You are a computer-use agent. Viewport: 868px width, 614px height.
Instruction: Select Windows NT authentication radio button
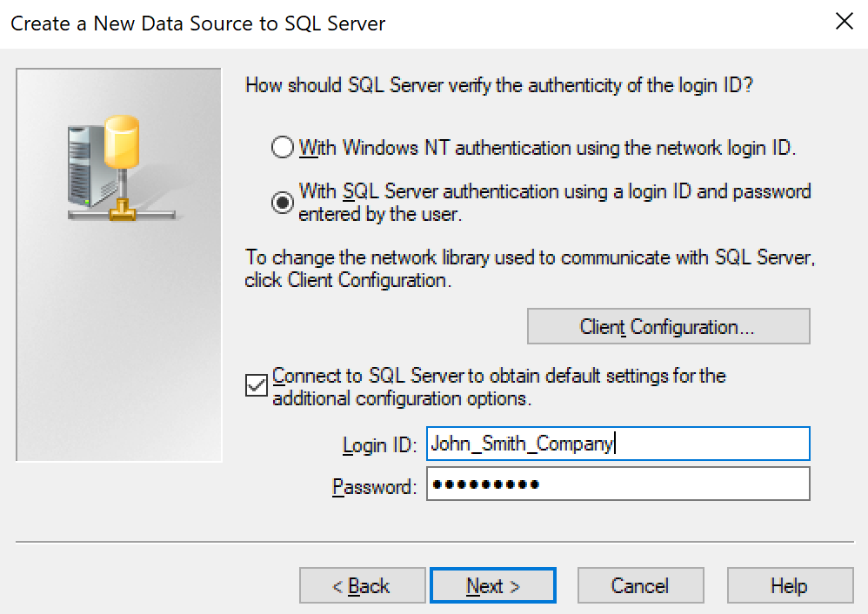pos(283,148)
